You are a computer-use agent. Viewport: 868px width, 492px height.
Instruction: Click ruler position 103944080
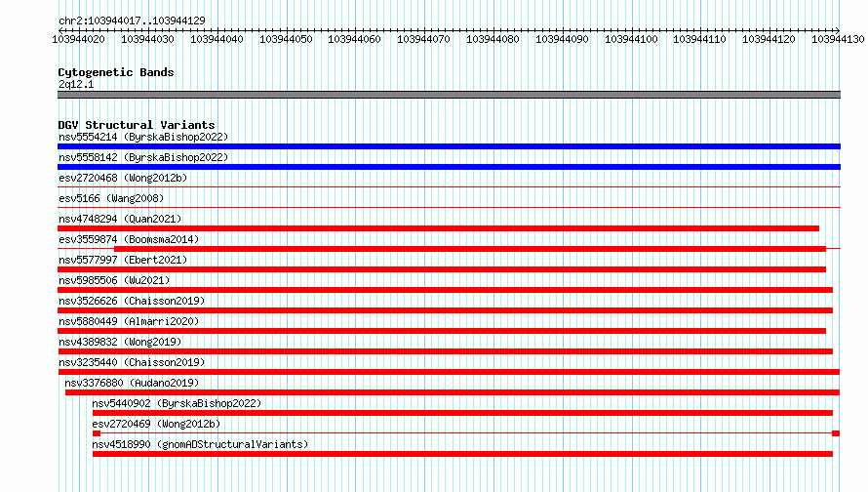pos(493,39)
